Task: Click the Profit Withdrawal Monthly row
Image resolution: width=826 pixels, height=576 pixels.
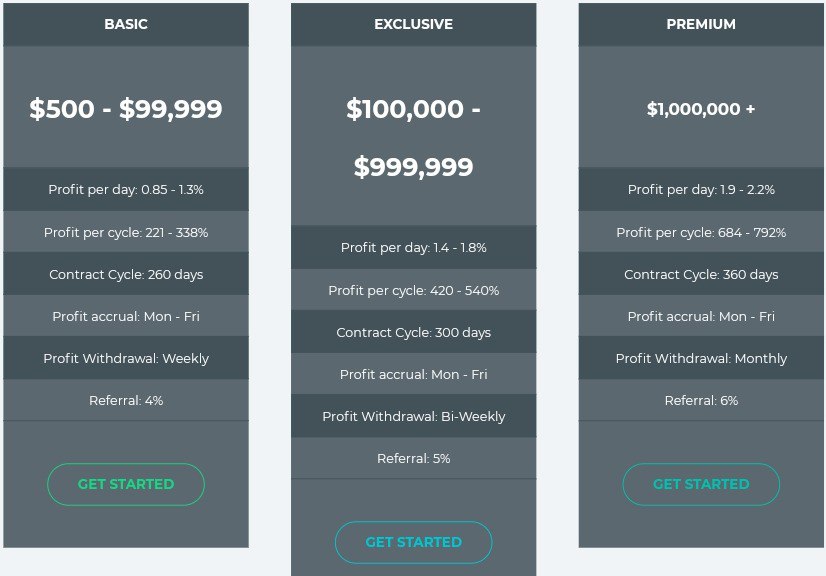Action: point(701,358)
